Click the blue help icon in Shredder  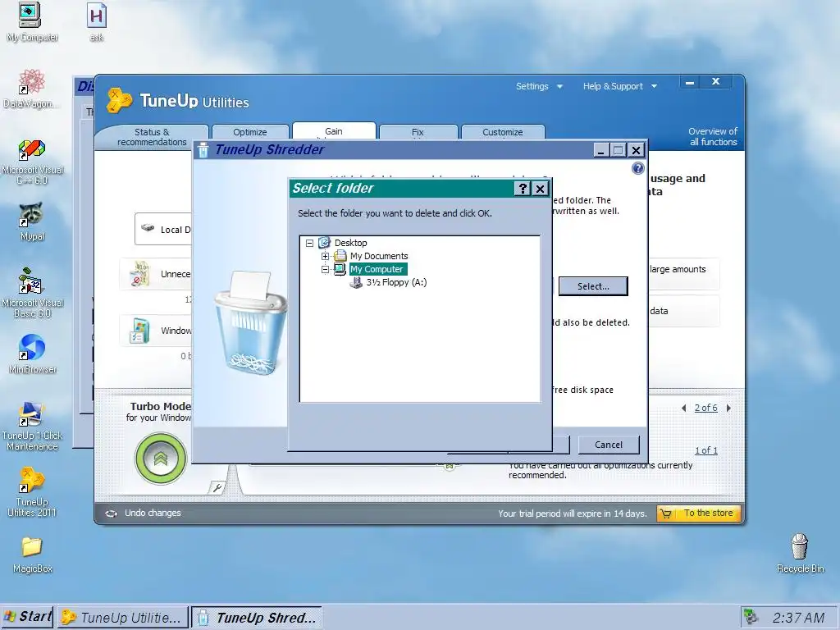(x=637, y=169)
